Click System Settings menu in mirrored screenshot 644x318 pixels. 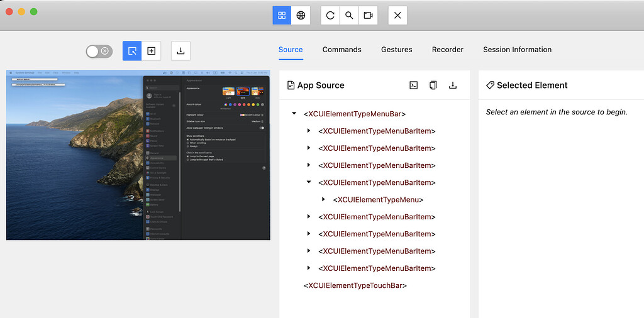(x=25, y=72)
